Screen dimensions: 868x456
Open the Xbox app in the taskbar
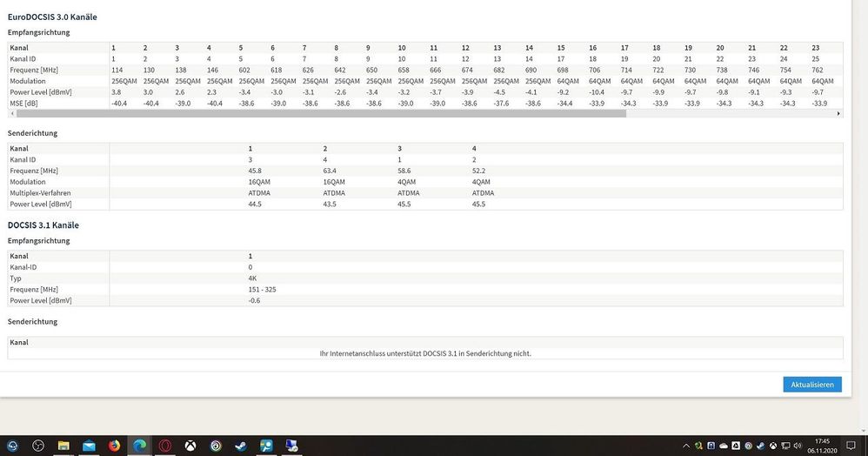pos(190,446)
